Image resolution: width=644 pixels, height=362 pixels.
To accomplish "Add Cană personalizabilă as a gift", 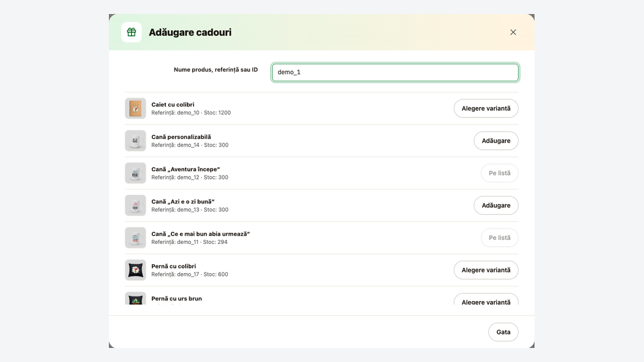I will click(x=496, y=141).
